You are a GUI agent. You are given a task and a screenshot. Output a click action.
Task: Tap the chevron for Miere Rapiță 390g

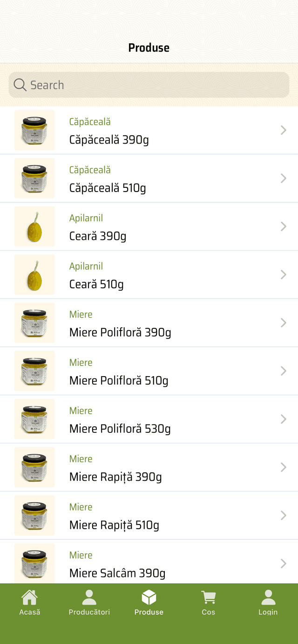point(283,467)
